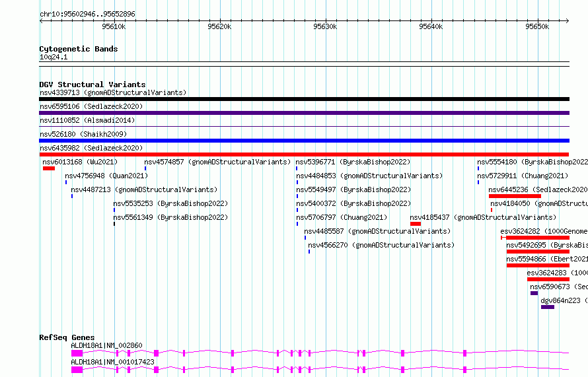The height and width of the screenshot is (377, 588).
Task: Select the purple nsv6595106 variant bar
Action: click(x=304, y=113)
